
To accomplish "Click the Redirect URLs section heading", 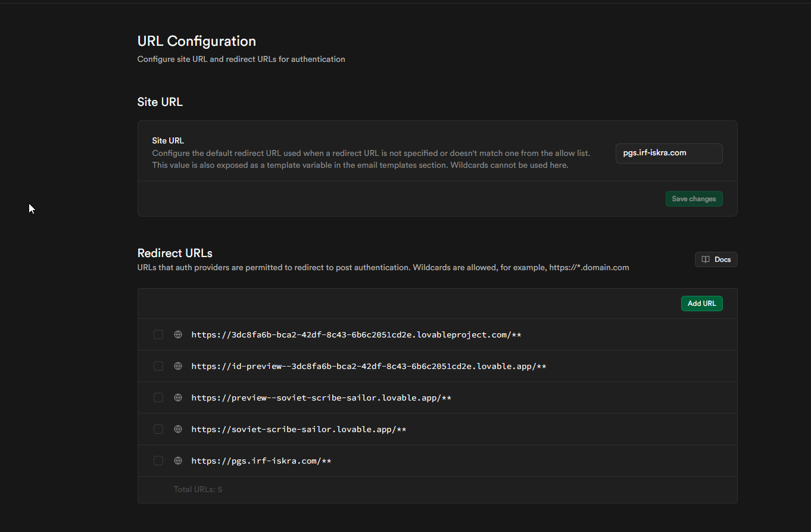I will 175,253.
